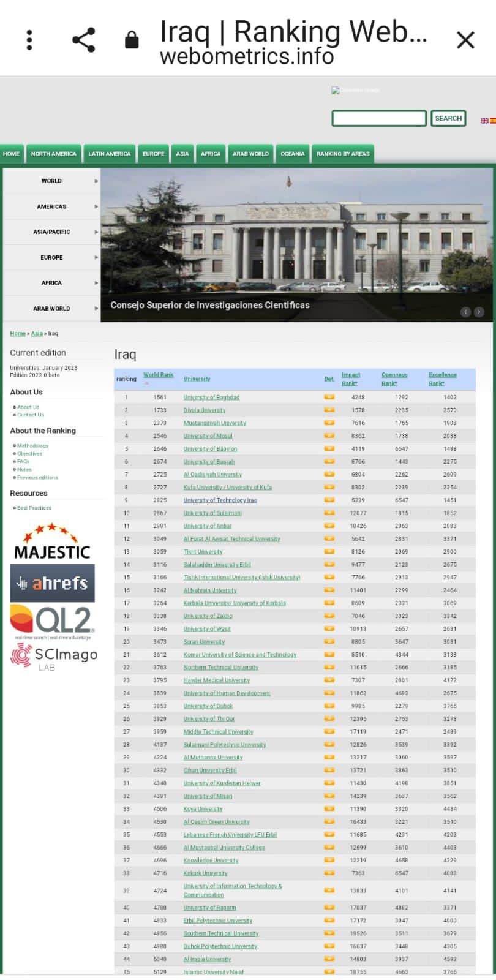496x980 pixels.
Task: Tap the share icon
Action: point(84,40)
